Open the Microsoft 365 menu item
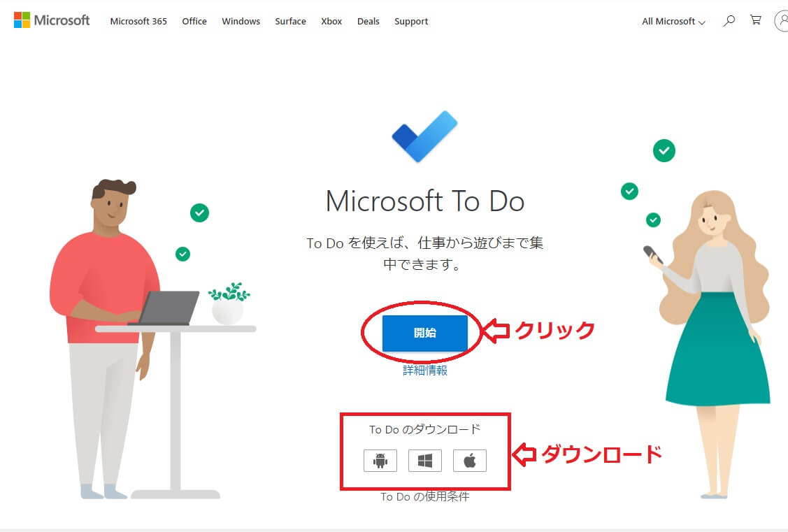788x532 pixels. click(x=138, y=22)
